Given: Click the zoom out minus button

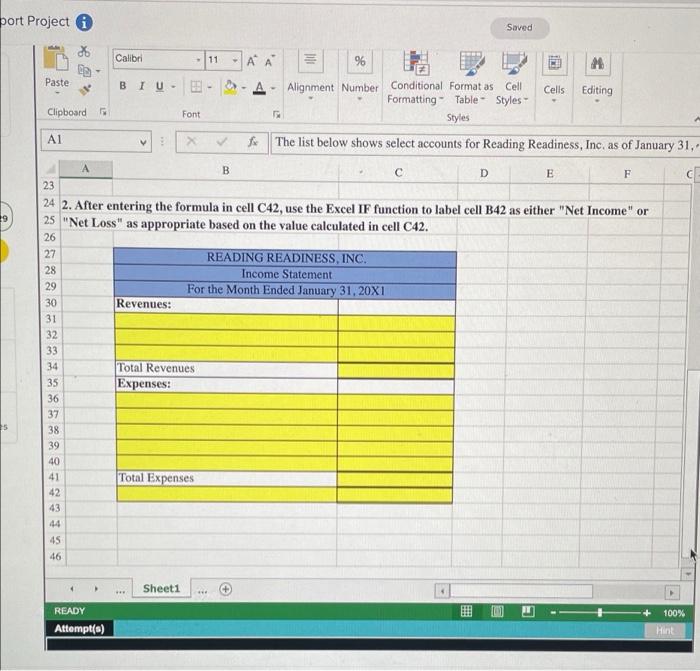Looking at the screenshot, I should (x=553, y=613).
